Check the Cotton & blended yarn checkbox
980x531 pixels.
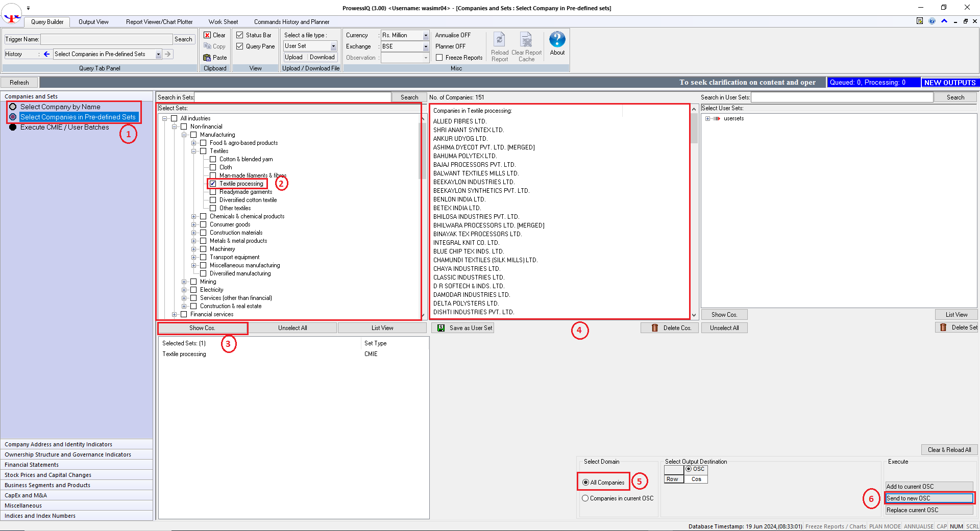(213, 159)
